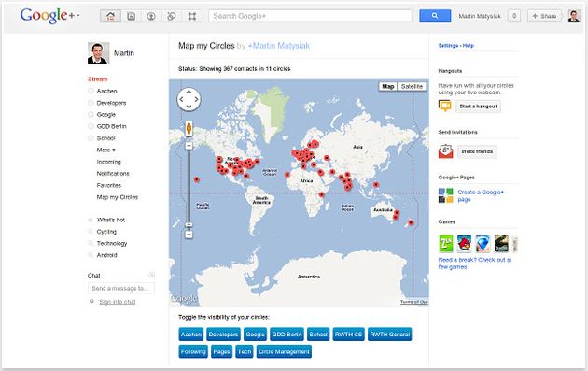Click the marker in the Pacific Ocean
The width and height of the screenshot is (588, 371).
click(x=197, y=179)
